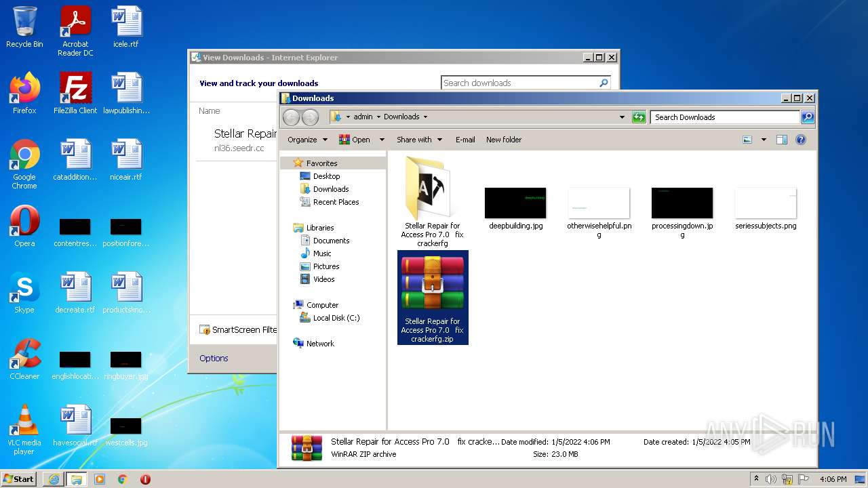This screenshot has height=488, width=868.
Task: Change the view with the views icon
Action: [x=747, y=140]
